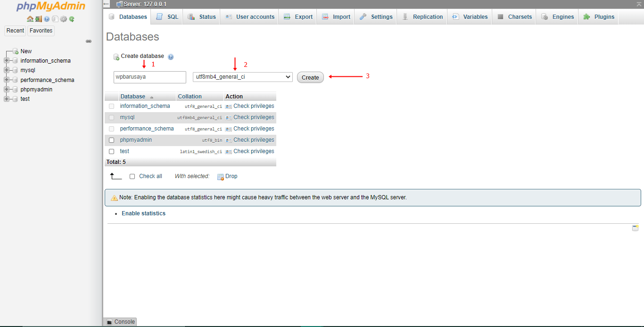The image size is (644, 327).
Task: Open the User accounts tab
Action: 250,16
